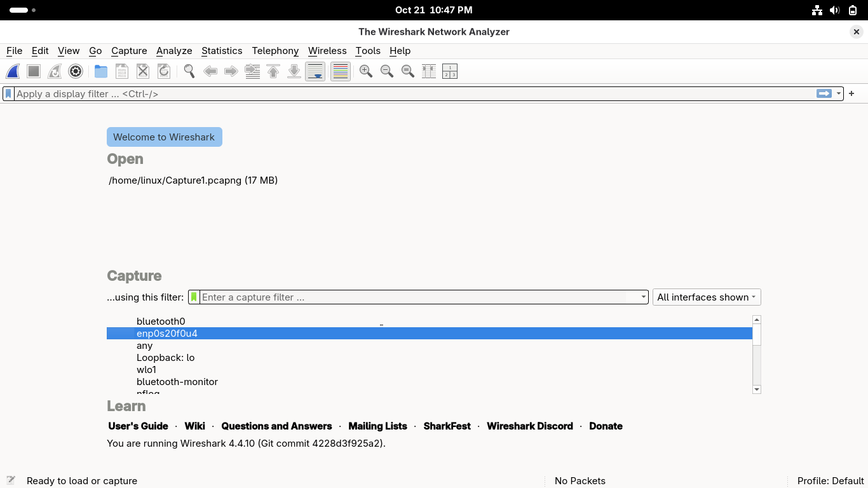This screenshot has height=488, width=868.
Task: Click the find packet magnifier icon
Action: tap(189, 72)
